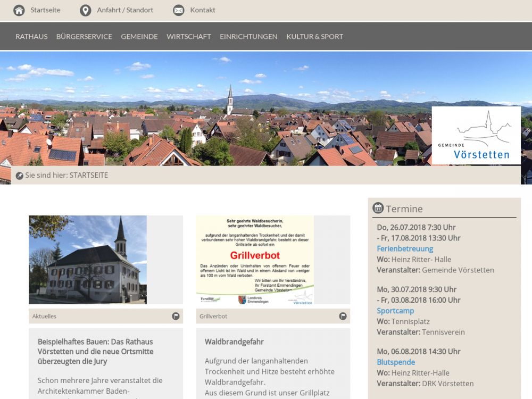The image size is (532, 399).
Task: Expand the WIRTSCHAFT navigation item
Action: [189, 37]
